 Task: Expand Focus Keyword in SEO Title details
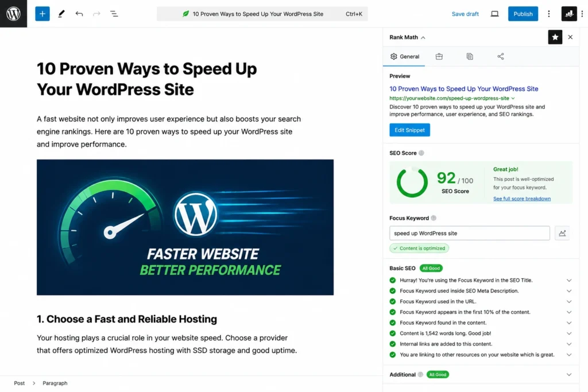click(x=569, y=280)
